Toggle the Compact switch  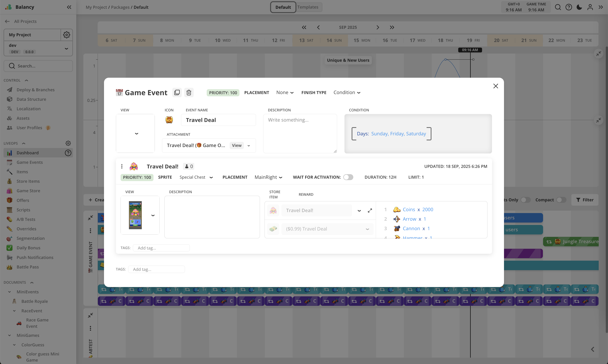pyautogui.click(x=561, y=200)
